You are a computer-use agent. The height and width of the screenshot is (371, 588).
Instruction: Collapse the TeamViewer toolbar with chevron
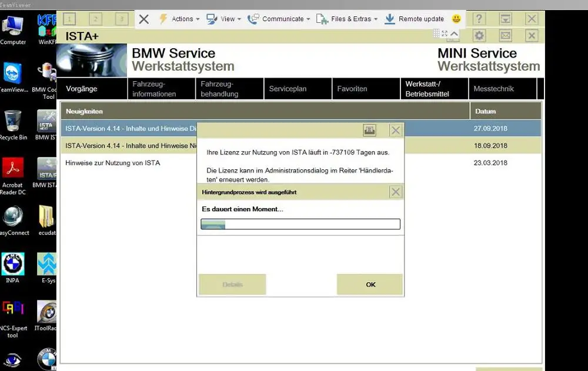454,34
